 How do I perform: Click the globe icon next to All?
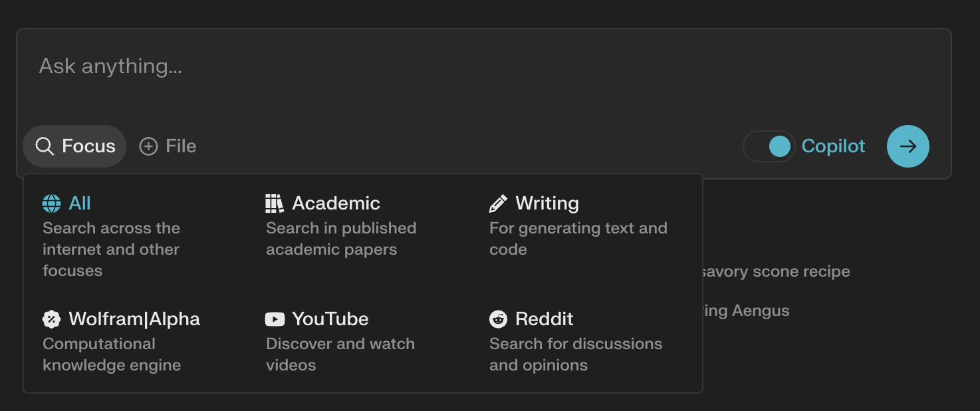(51, 204)
